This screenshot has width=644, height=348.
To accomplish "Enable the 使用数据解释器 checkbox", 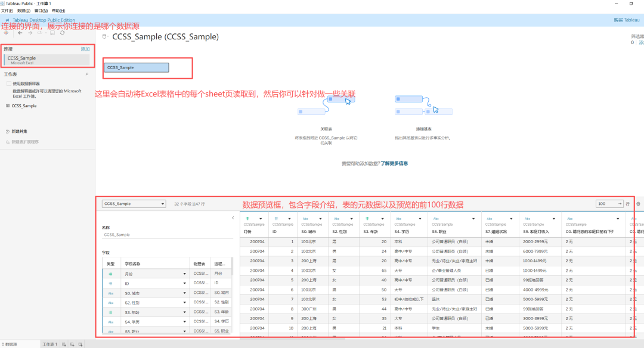I will point(8,83).
